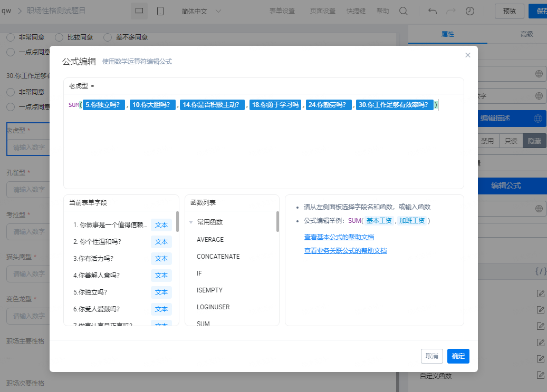Click the undo arrow icon
547x392 pixels.
(433, 11)
